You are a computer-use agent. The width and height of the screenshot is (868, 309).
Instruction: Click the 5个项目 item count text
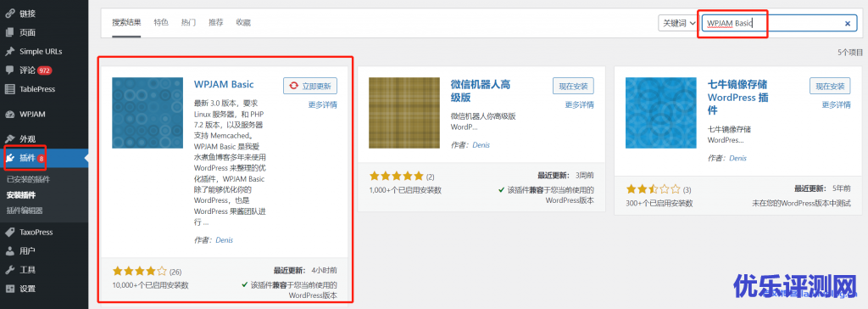850,52
